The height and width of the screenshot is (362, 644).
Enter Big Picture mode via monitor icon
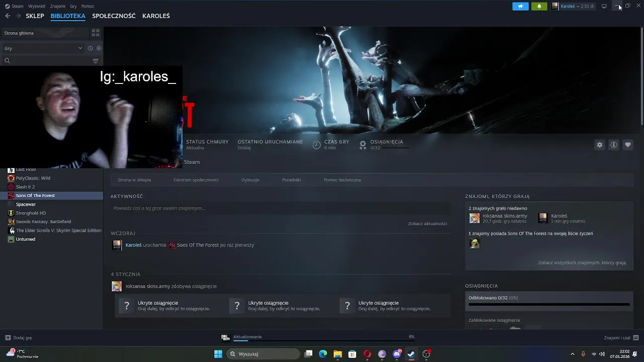604,6
